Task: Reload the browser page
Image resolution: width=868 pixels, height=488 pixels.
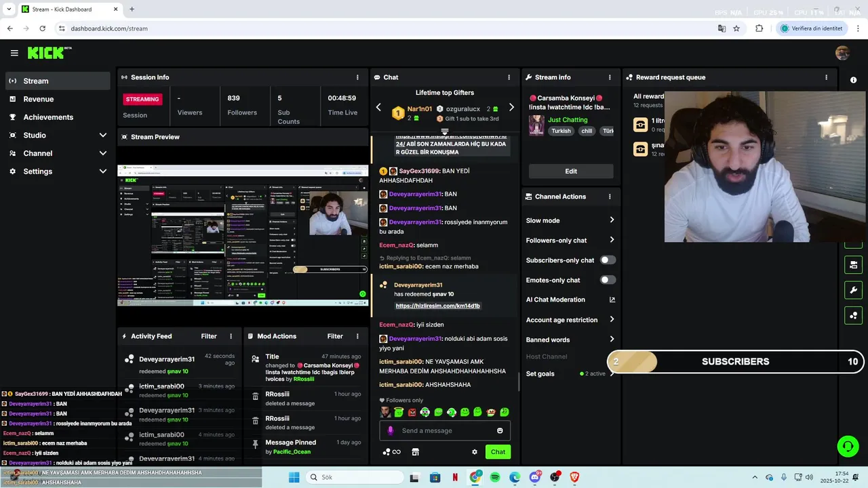Action: point(42,28)
